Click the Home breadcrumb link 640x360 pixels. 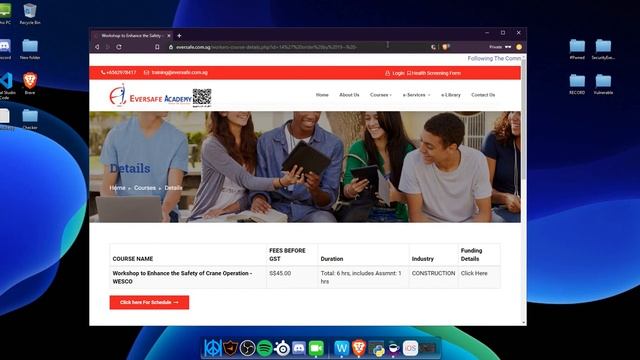(118, 188)
